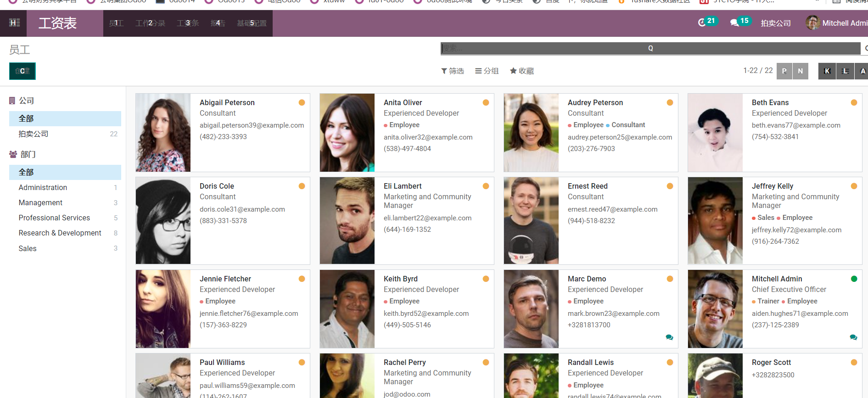868x398 pixels.
Task: Click the orange status dot on Abigail Peterson's card
Action: (302, 102)
